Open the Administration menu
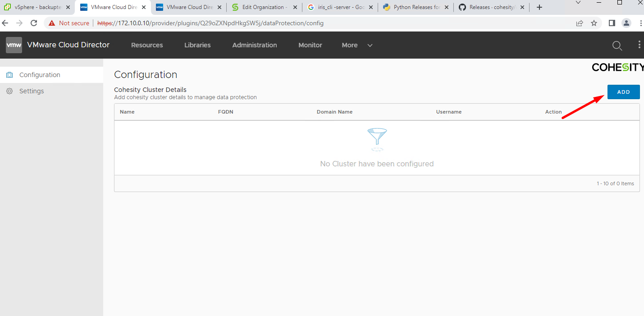This screenshot has width=644, height=316. [x=255, y=45]
